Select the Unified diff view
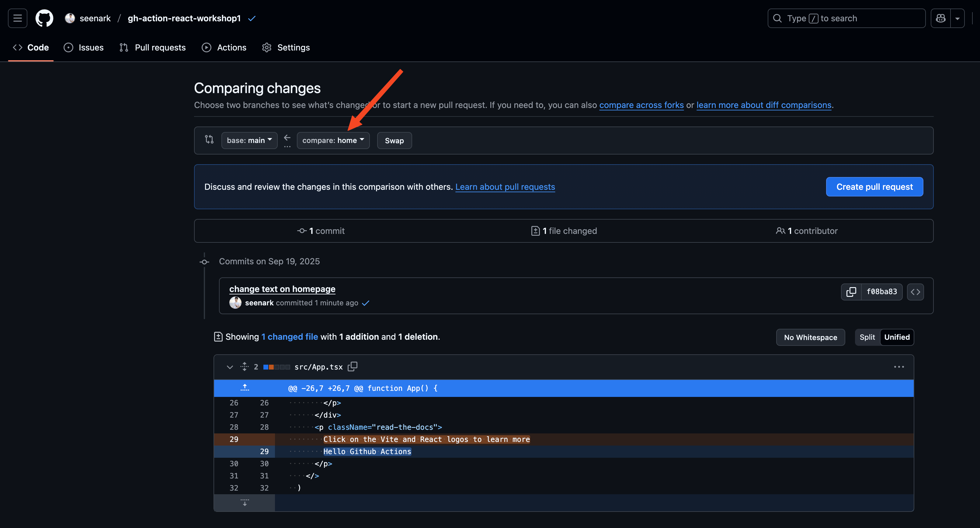980x528 pixels. coord(897,337)
